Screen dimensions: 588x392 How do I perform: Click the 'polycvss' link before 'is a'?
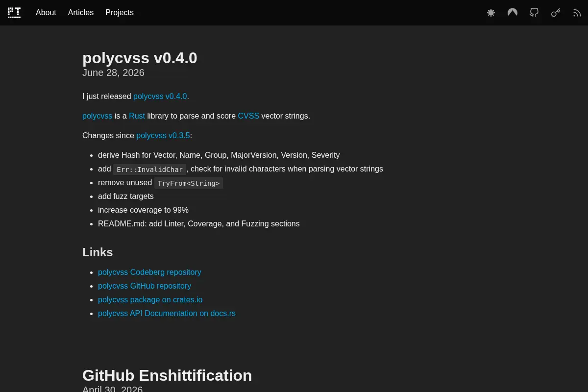97,116
